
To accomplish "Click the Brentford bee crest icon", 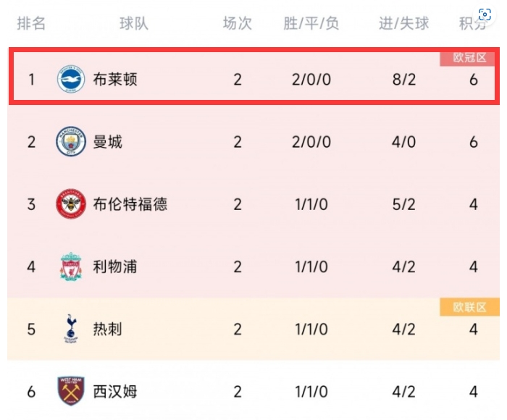I will click(71, 203).
